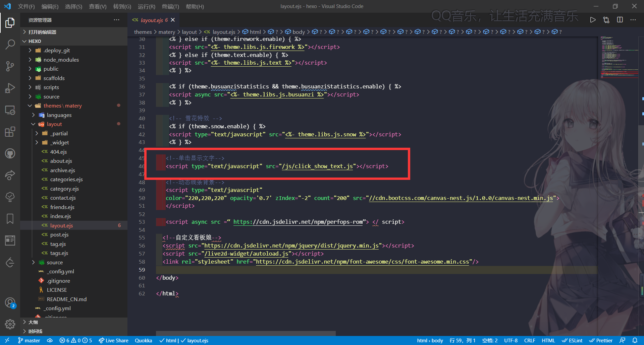Open post.ejs in the file tree

[74, 234]
